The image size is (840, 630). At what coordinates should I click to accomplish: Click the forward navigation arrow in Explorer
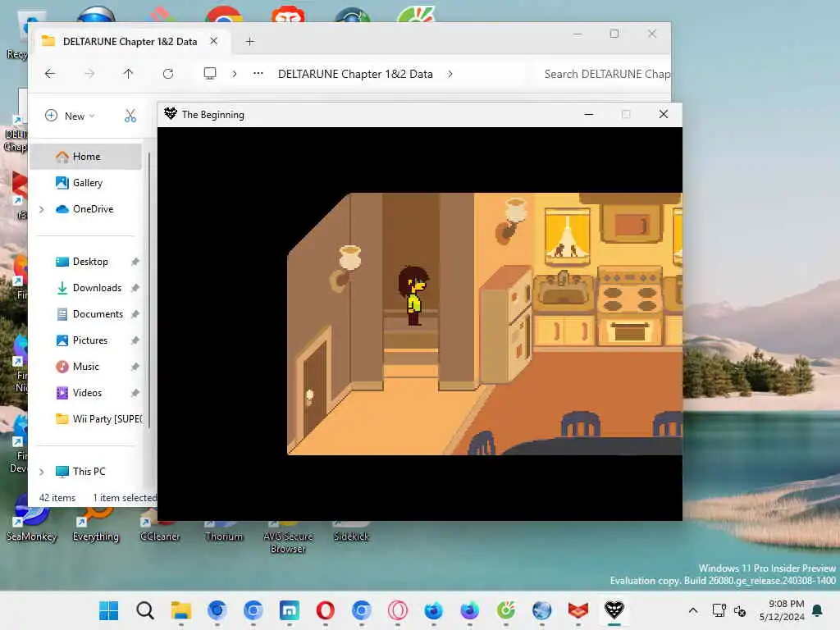(89, 73)
